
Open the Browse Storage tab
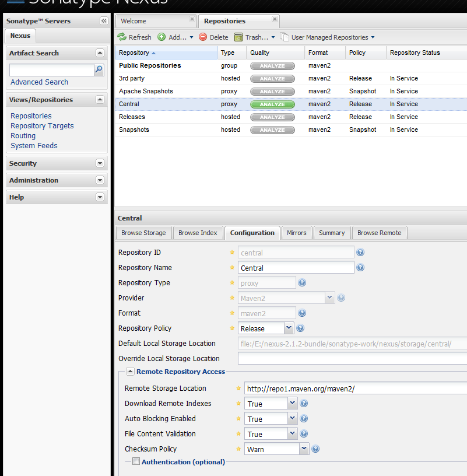pos(143,233)
